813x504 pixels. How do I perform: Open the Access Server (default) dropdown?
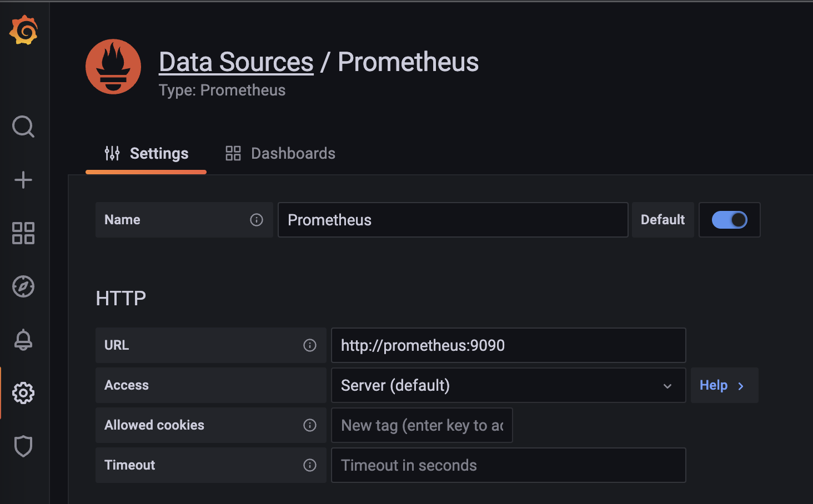click(509, 385)
